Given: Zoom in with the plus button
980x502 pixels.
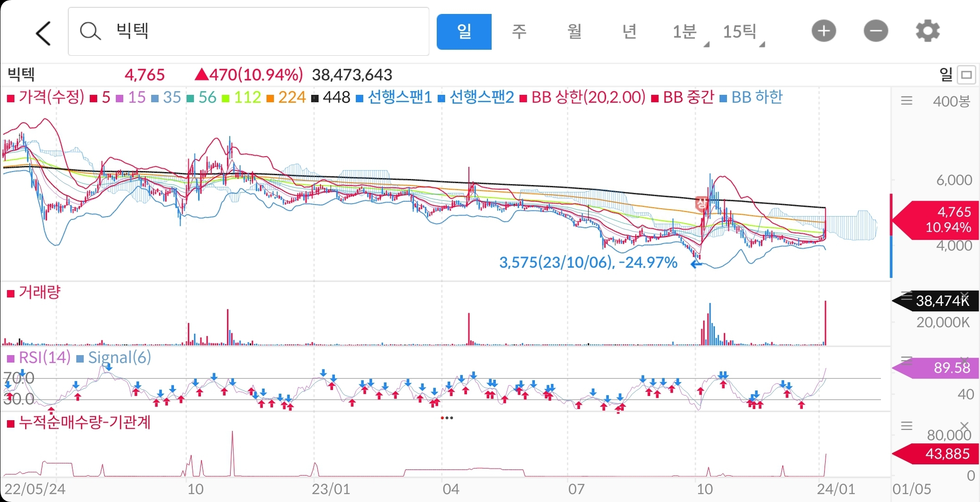Looking at the screenshot, I should 824,31.
